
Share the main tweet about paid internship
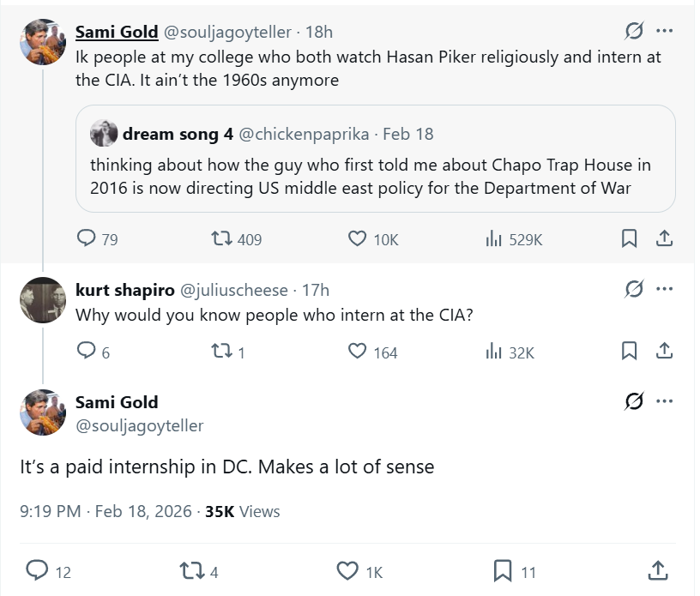658,570
